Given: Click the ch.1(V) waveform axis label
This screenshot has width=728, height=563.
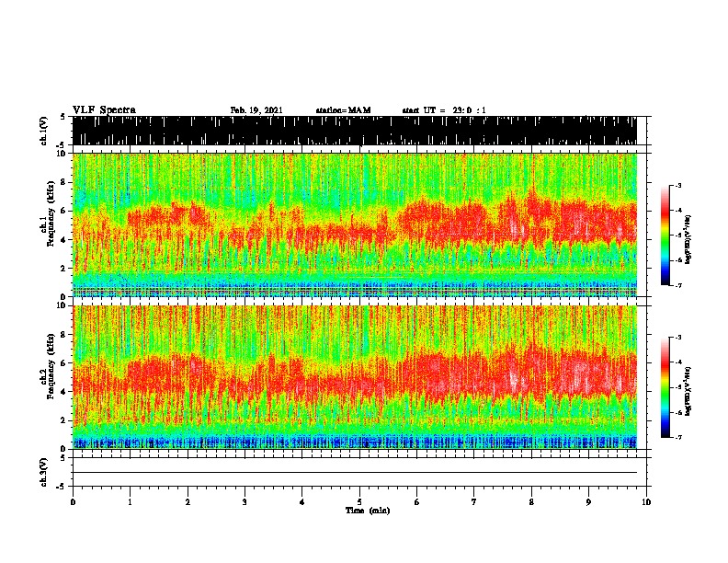Looking at the screenshot, I should pos(44,131).
